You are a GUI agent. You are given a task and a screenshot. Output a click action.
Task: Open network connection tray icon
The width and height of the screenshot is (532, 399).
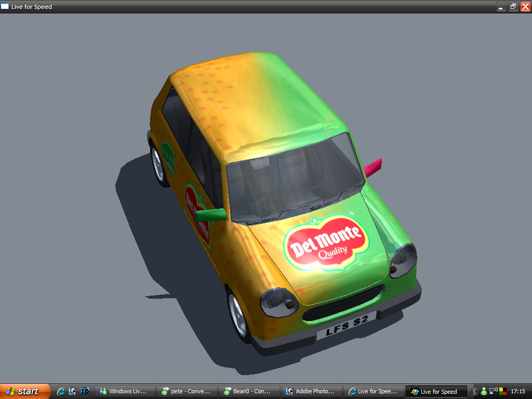493,391
